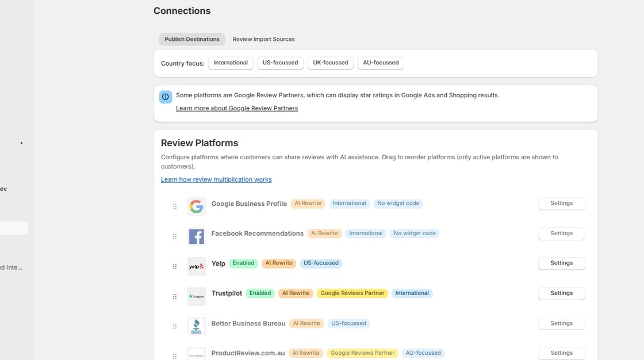Open Learn more about Google Review Partners
The image size is (644, 360).
point(237,108)
